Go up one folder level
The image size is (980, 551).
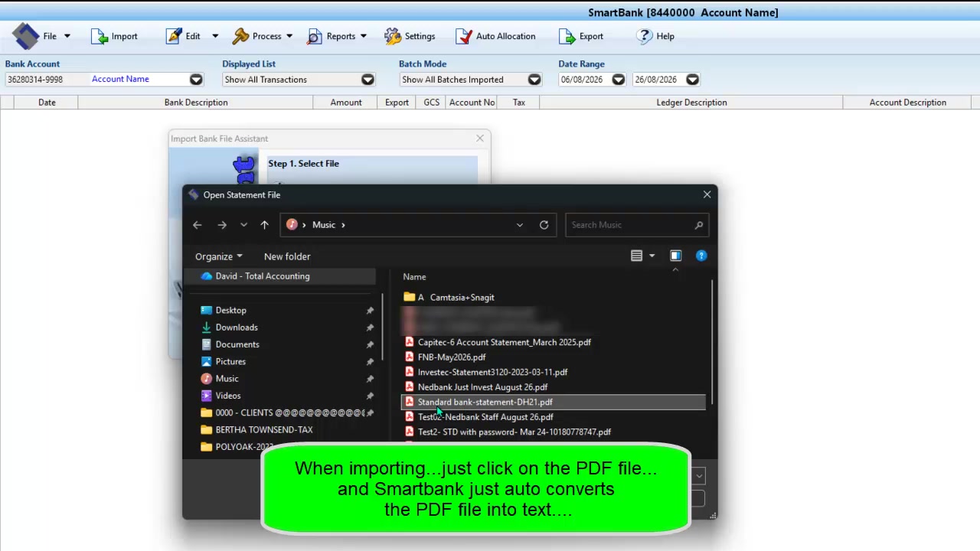(264, 225)
